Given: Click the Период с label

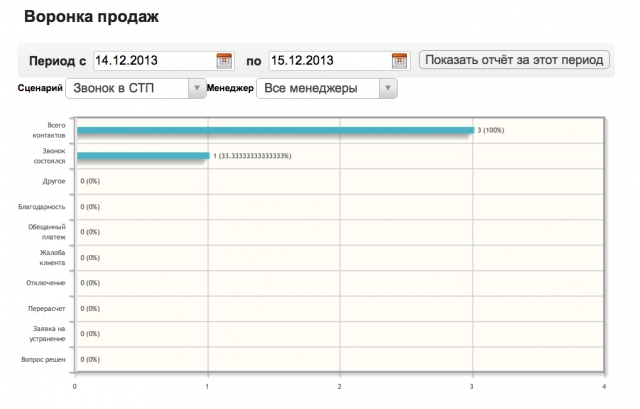Looking at the screenshot, I should [x=58, y=61].
